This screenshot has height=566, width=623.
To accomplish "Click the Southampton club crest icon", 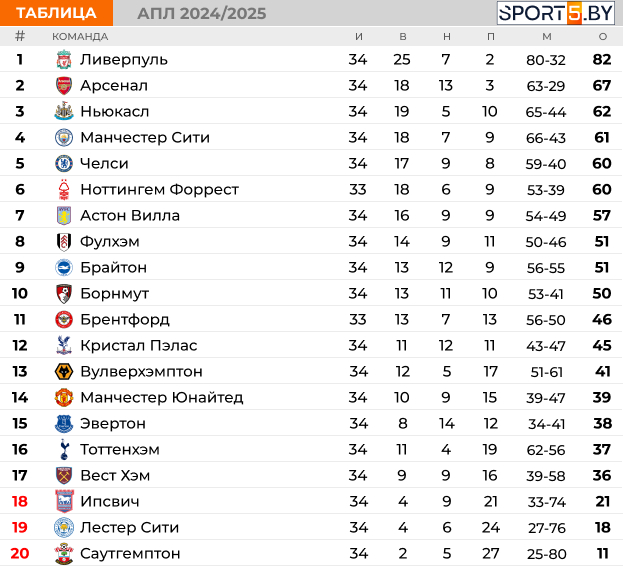I will coord(64,553).
